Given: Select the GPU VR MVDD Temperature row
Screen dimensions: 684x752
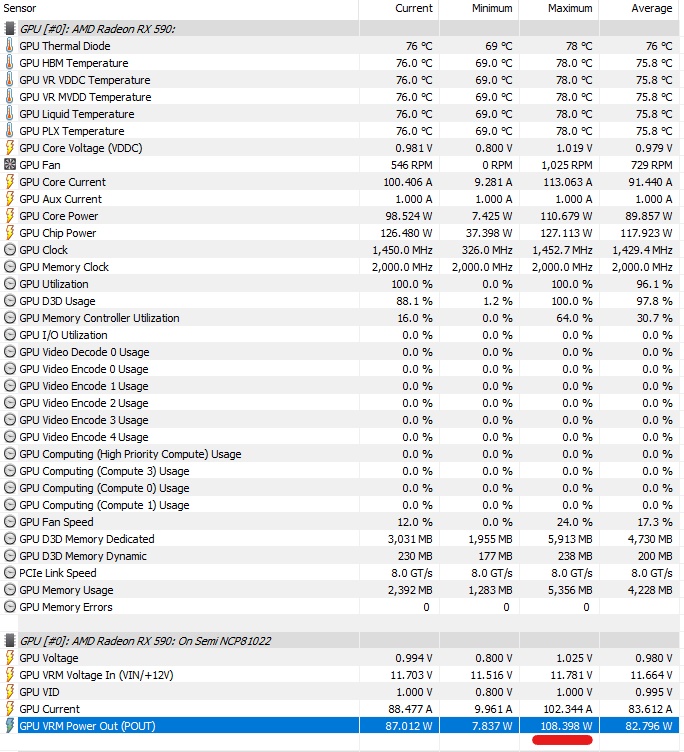Looking at the screenshot, I should (x=342, y=97).
